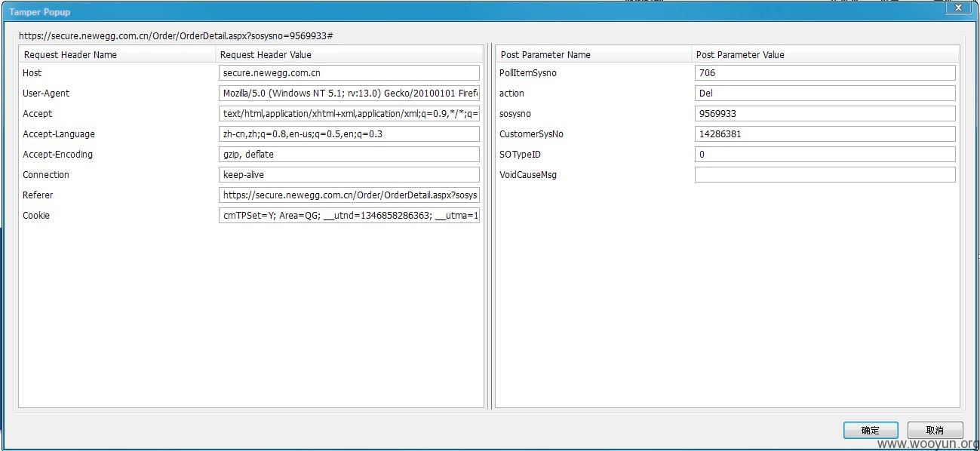Edit the Cookie header value field
This screenshot has height=451, width=980.
pos(349,216)
